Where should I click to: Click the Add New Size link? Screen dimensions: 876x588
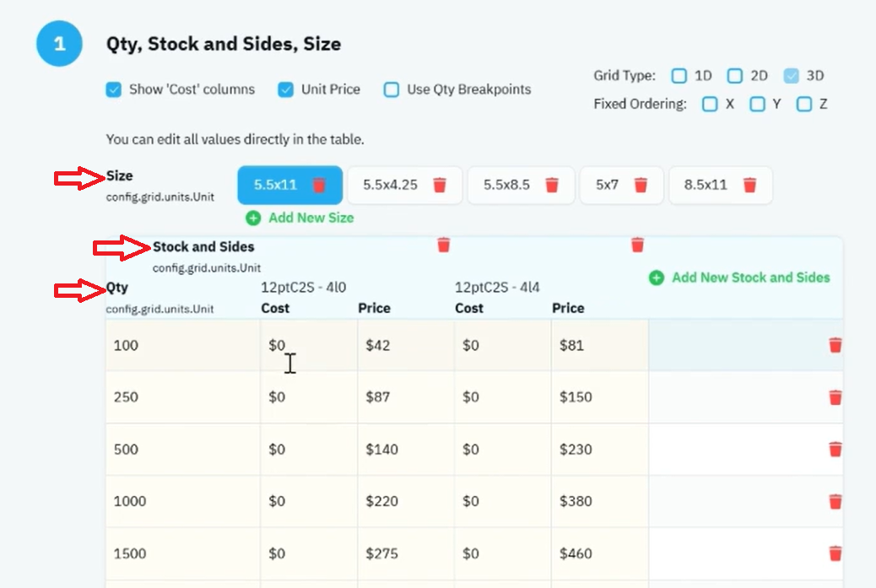pos(311,218)
